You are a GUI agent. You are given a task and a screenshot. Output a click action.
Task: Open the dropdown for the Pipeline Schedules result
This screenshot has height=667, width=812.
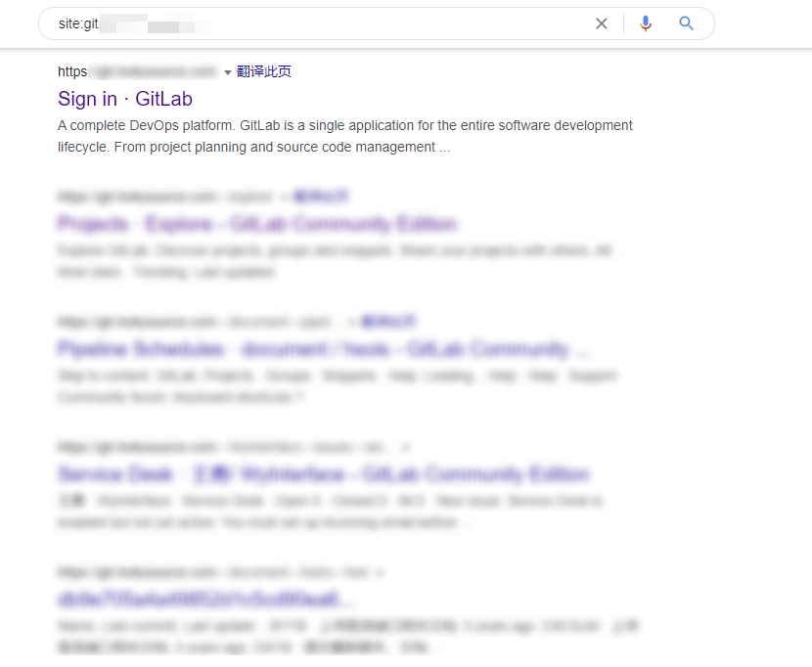point(351,321)
